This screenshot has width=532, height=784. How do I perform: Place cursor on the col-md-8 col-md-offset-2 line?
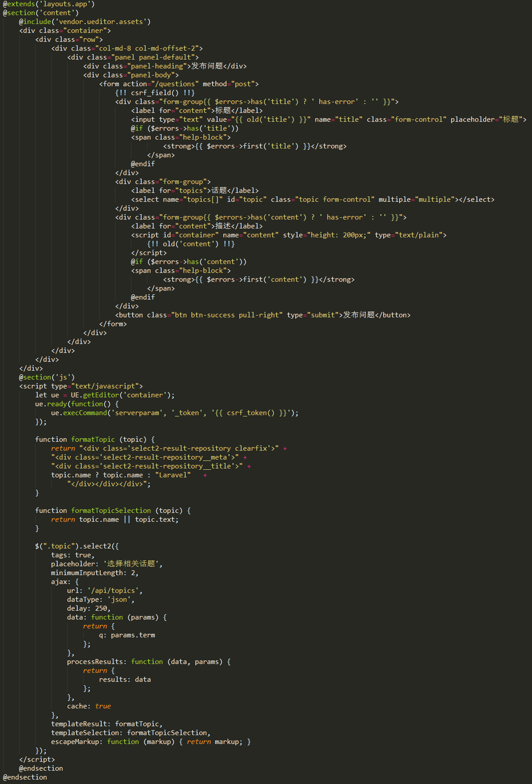tap(127, 48)
